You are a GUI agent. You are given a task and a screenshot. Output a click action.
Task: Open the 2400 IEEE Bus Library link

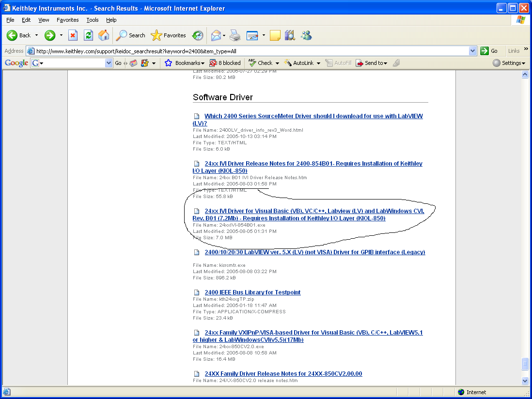[252, 292]
